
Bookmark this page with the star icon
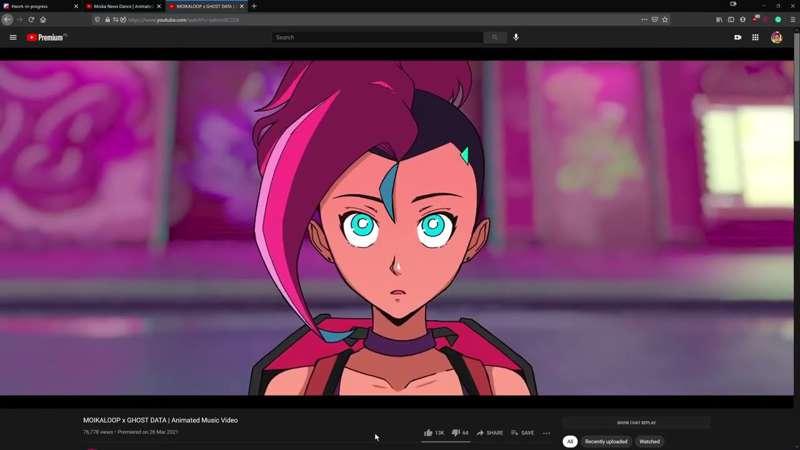tap(665, 19)
